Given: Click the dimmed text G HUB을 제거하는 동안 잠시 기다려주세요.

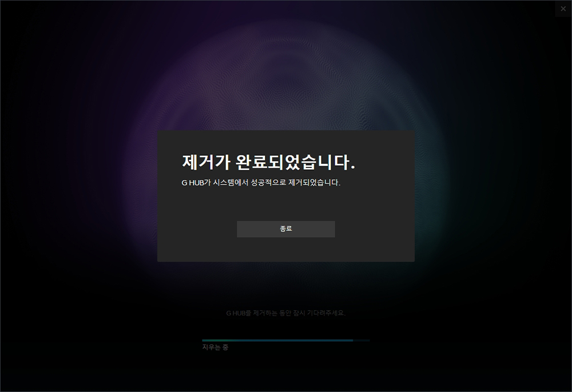Looking at the screenshot, I should click(x=285, y=313).
